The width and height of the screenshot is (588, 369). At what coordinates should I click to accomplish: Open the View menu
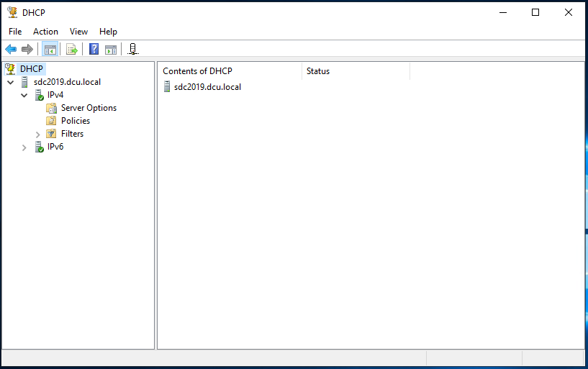pos(78,32)
